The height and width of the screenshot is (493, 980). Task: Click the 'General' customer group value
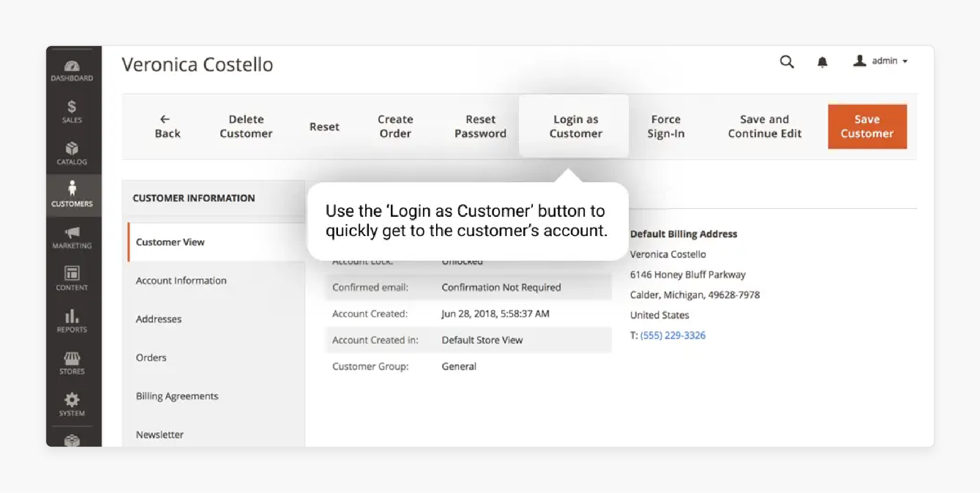coord(459,366)
